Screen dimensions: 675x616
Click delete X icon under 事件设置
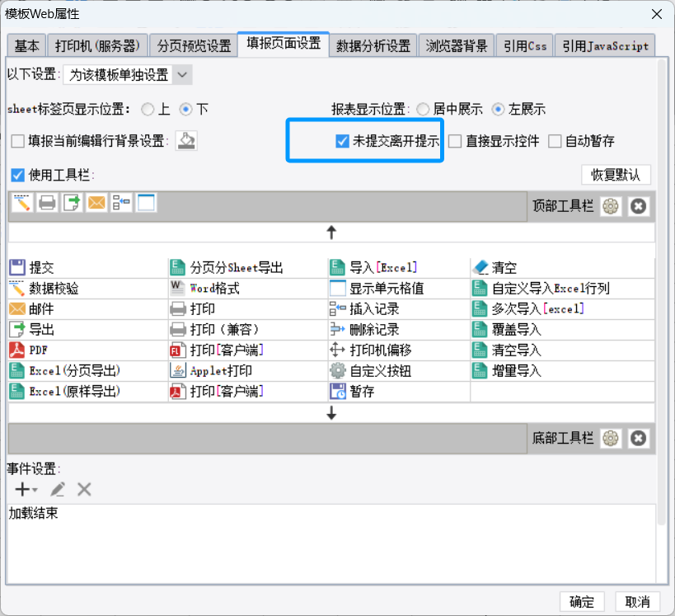84,489
